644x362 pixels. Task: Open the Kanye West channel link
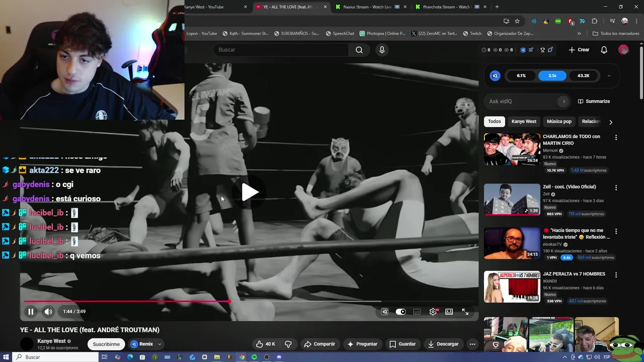(x=51, y=341)
